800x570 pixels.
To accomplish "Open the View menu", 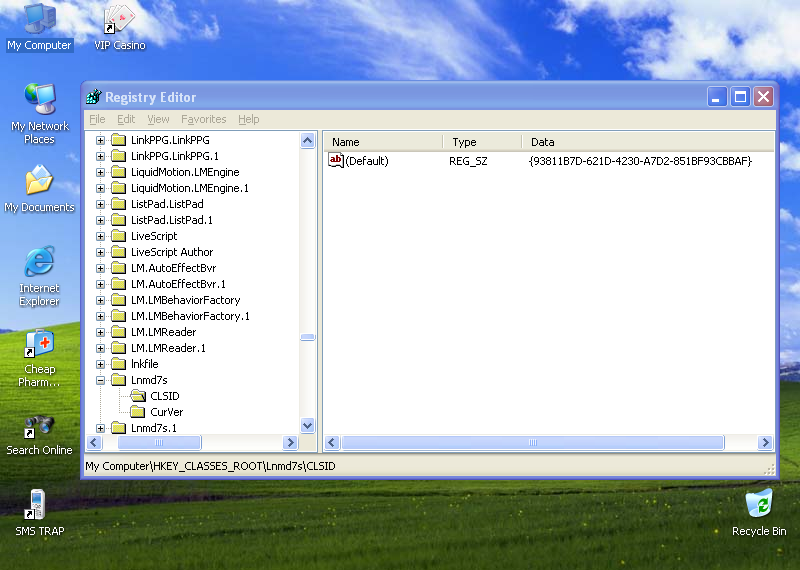I will pos(158,119).
